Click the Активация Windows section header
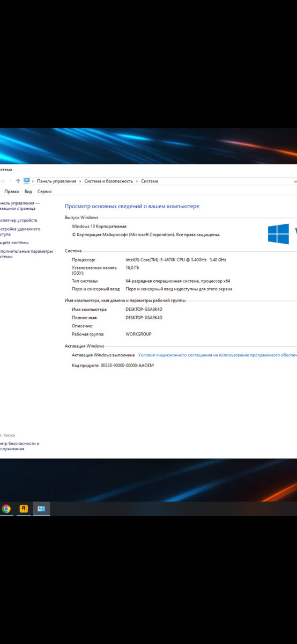This screenshot has width=297, height=644. (85, 346)
